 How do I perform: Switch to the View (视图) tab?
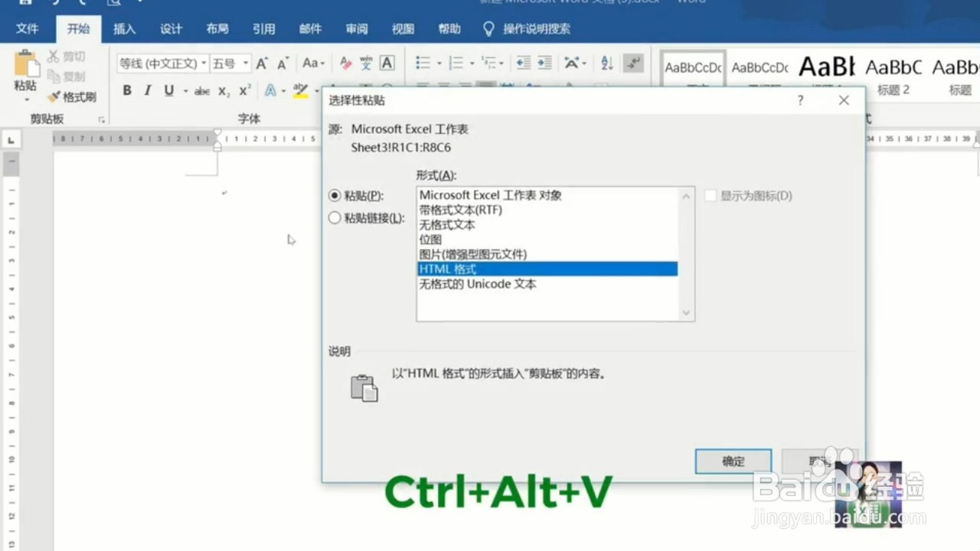pos(403,29)
